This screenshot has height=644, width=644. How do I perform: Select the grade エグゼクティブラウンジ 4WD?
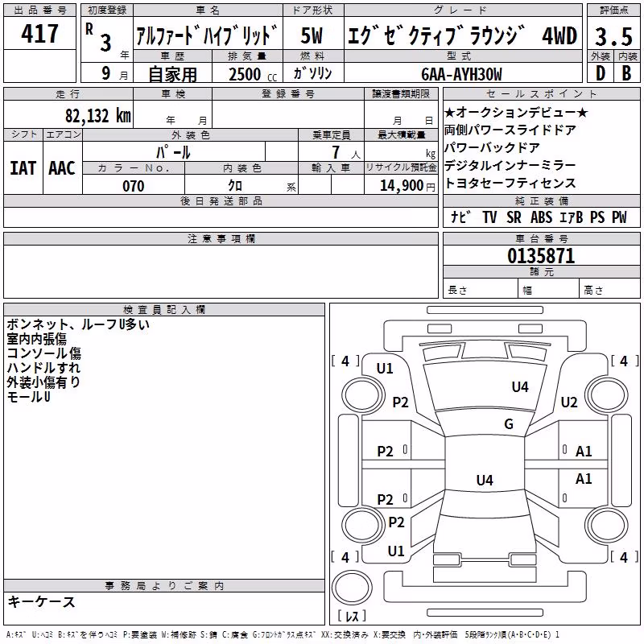[x=462, y=35]
